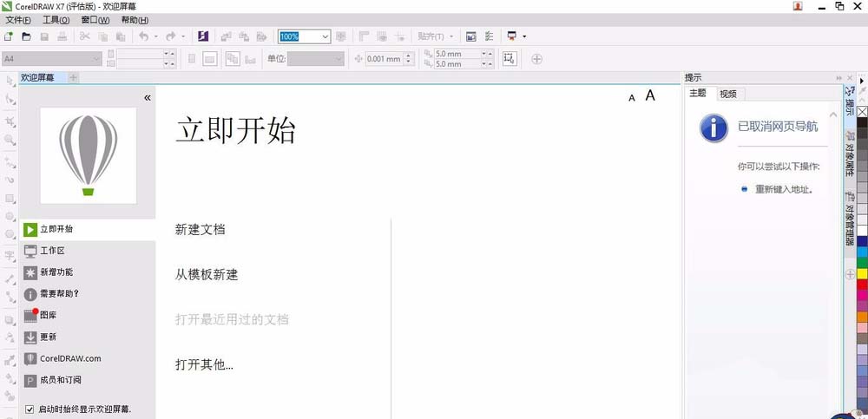
Task: Click the Redo arrow icon
Action: tap(170, 36)
